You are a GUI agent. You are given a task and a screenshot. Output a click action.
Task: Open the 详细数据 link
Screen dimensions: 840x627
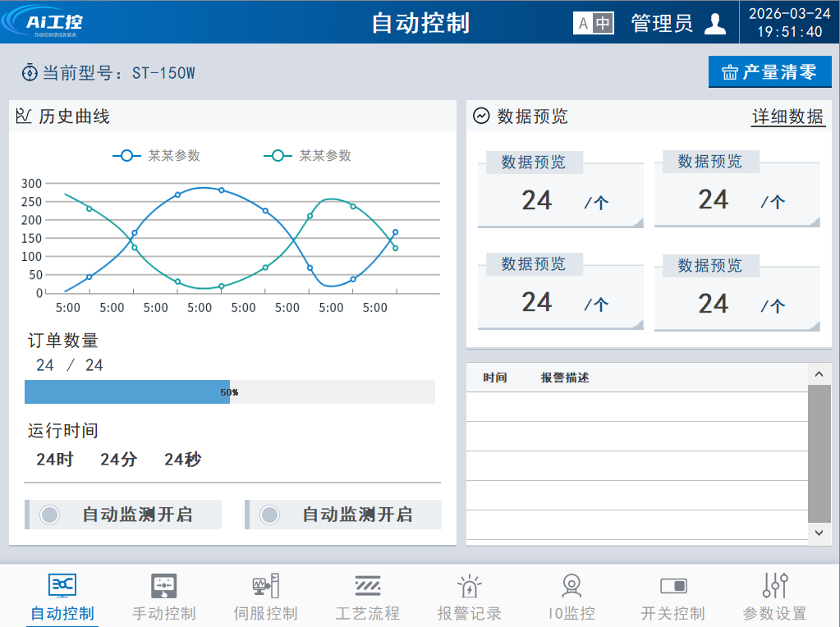click(x=787, y=117)
